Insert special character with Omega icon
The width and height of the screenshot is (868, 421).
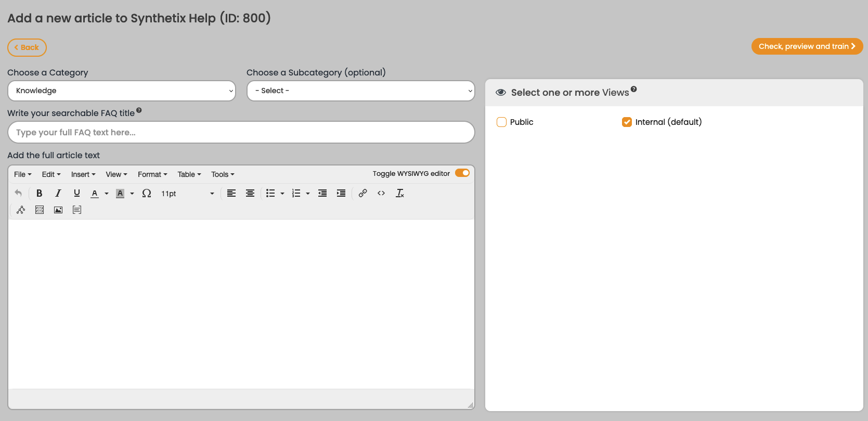147,193
